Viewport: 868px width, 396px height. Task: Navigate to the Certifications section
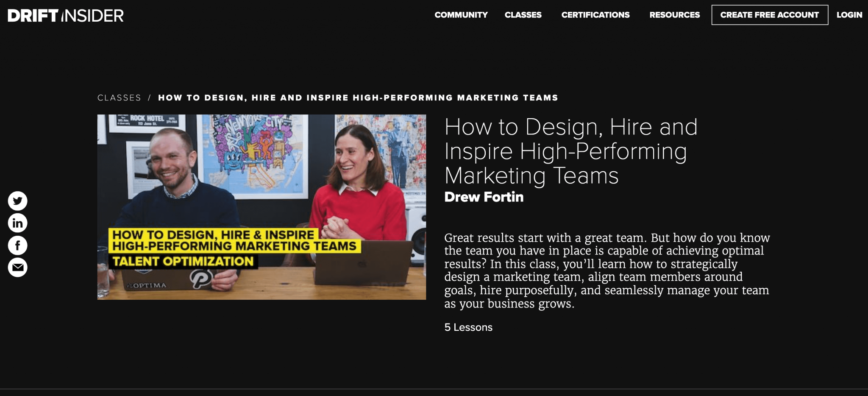tap(595, 15)
